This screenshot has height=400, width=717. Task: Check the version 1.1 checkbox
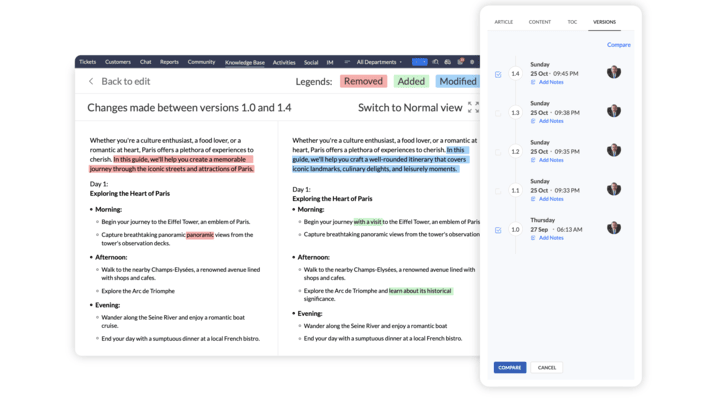[498, 191]
